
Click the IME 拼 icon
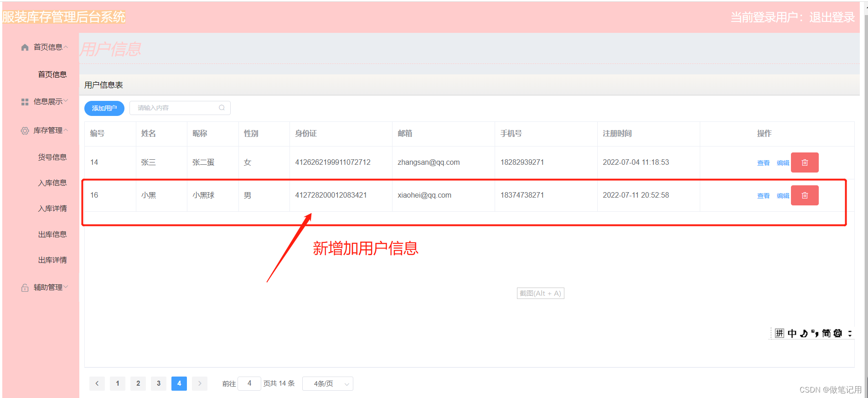click(780, 333)
